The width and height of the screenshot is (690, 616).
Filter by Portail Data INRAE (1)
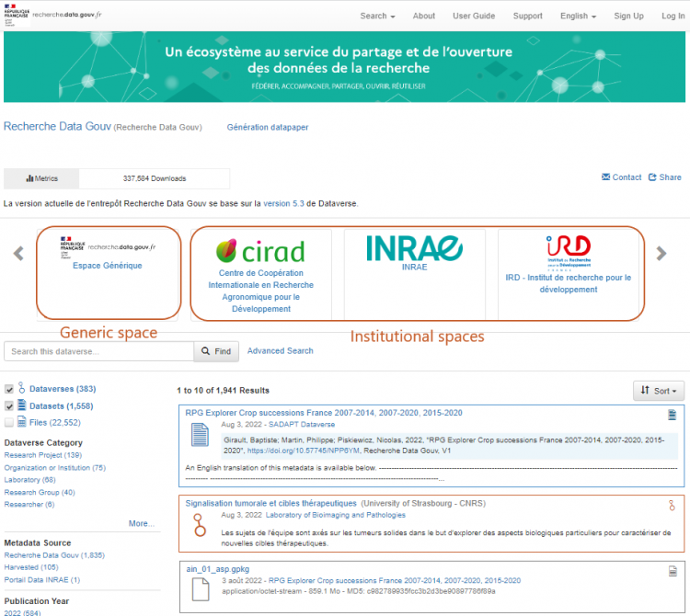tap(41, 580)
